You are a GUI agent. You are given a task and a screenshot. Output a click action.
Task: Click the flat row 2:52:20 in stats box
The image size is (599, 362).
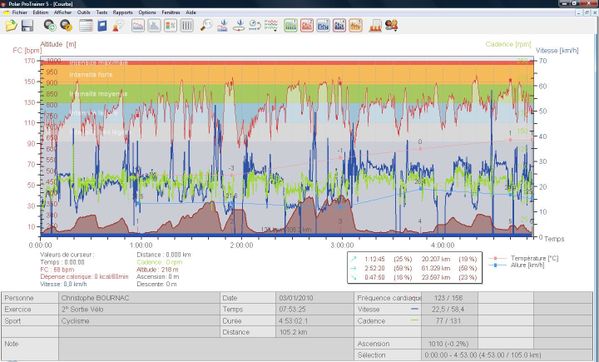point(414,268)
